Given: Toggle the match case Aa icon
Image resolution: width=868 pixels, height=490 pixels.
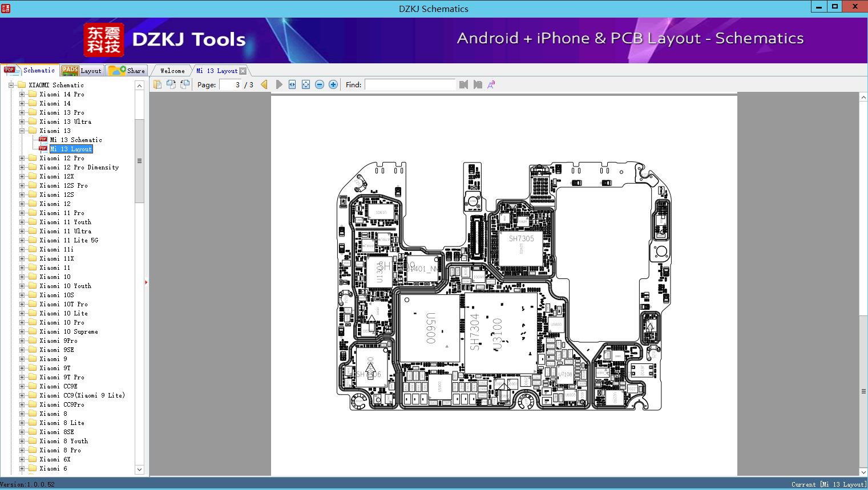Looking at the screenshot, I should (x=491, y=84).
